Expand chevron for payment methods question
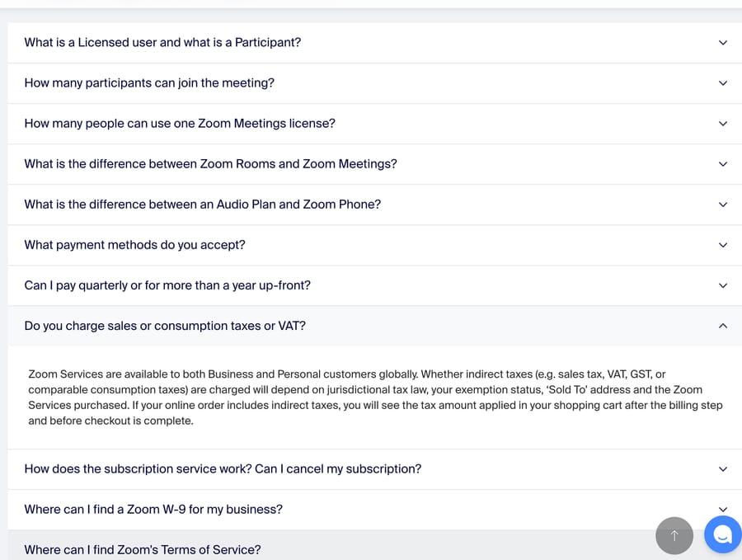The height and width of the screenshot is (560, 742). click(x=722, y=245)
